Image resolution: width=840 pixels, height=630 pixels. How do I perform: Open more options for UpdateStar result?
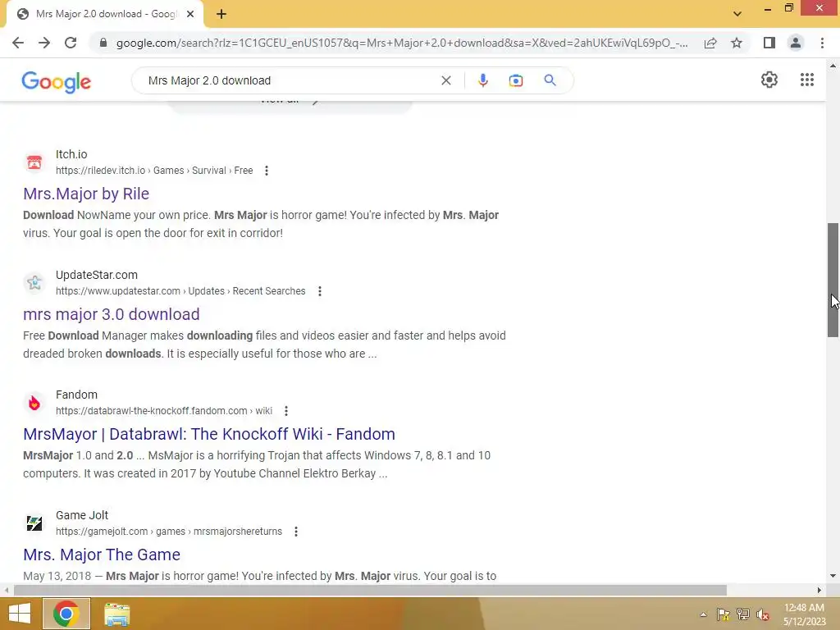click(320, 291)
